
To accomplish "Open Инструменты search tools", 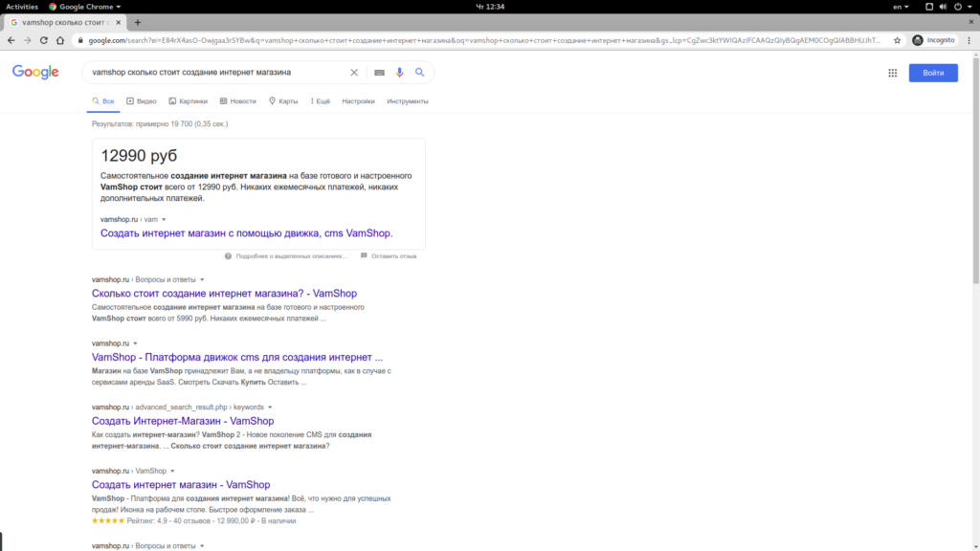I will tap(408, 101).
